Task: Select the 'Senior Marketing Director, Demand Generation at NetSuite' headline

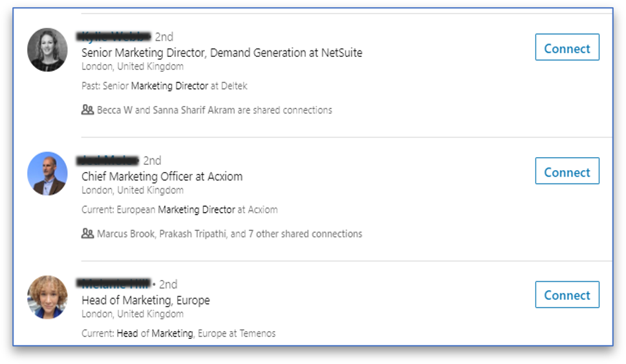Action: coord(222,52)
